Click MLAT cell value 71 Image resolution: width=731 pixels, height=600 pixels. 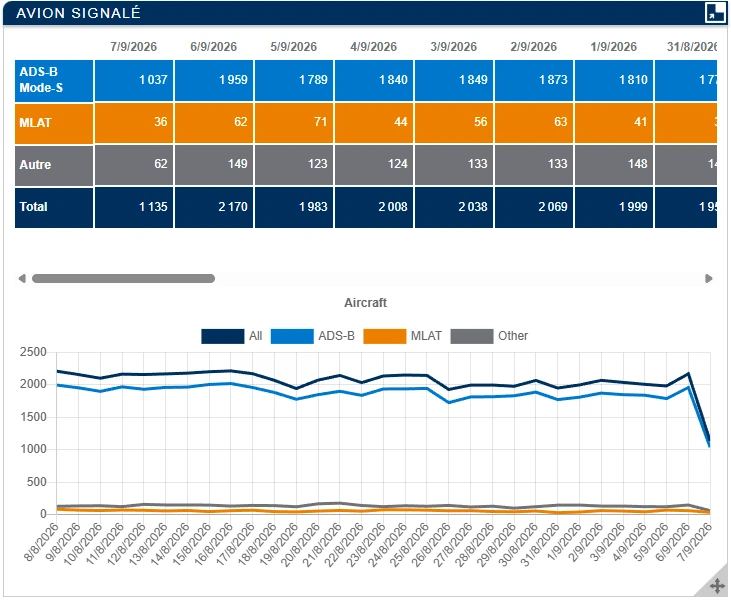[294, 123]
